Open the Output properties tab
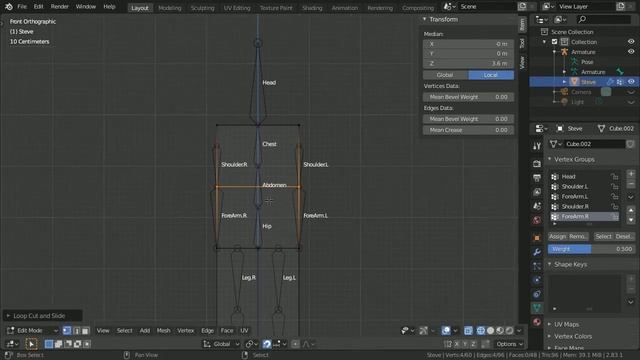This screenshot has width=640, height=360. pos(537,178)
